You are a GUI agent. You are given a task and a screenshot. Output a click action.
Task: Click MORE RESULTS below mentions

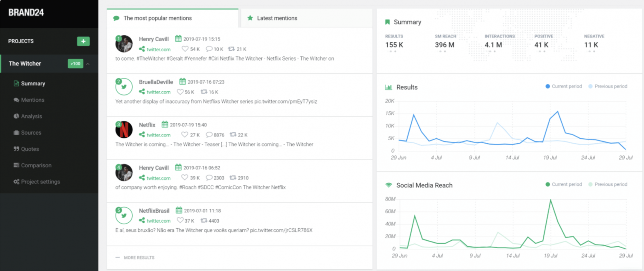[139, 258]
